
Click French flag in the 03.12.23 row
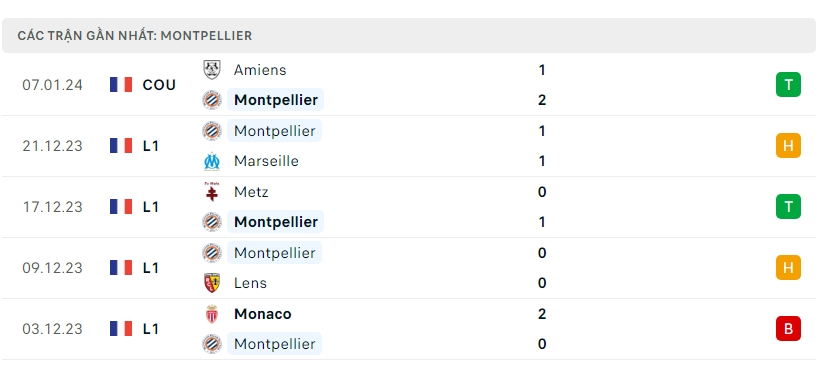point(121,329)
